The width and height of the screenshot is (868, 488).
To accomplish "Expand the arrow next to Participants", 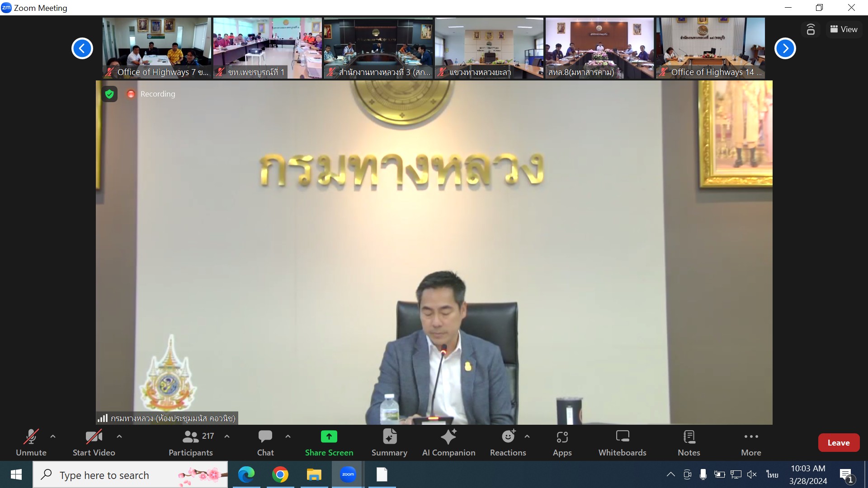I will 227,436.
